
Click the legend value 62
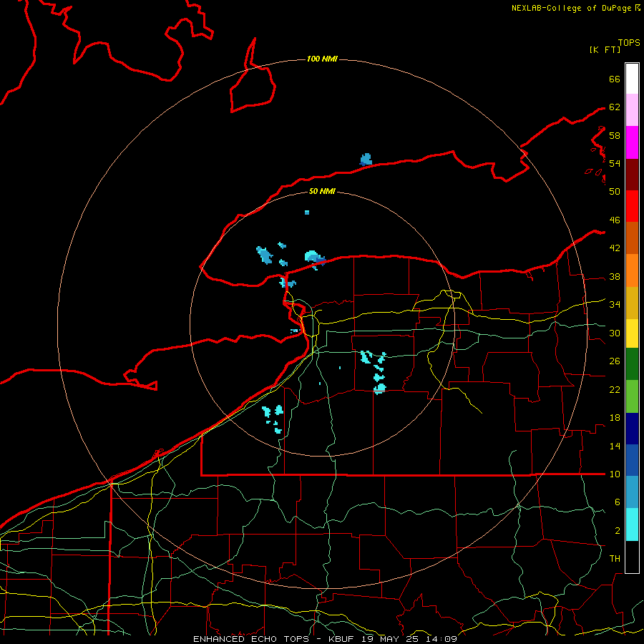615,107
